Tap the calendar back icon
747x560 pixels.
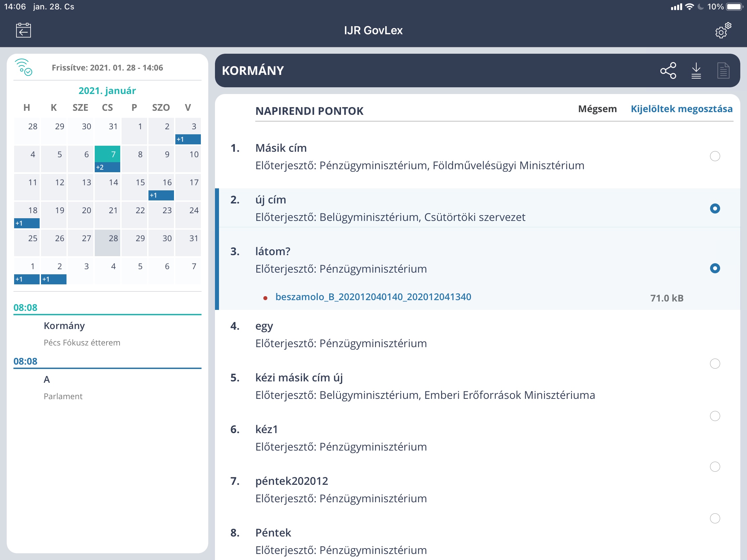(x=23, y=30)
